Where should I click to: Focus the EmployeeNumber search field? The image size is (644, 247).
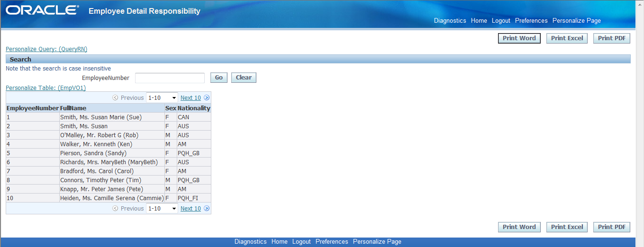tap(170, 78)
